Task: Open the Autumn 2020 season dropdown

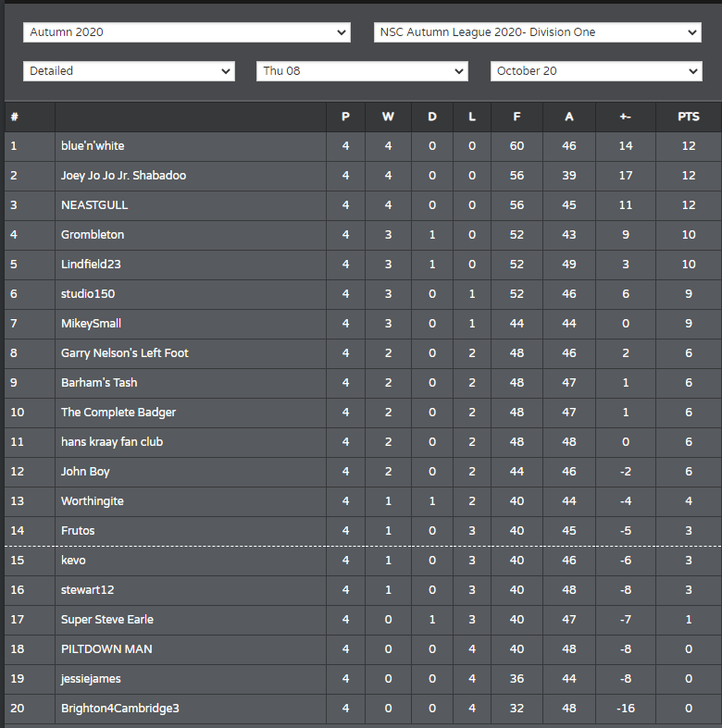Action: [x=187, y=32]
